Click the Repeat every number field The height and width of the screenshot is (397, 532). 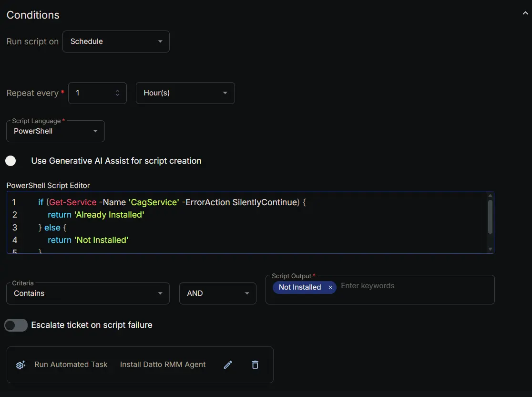click(92, 93)
